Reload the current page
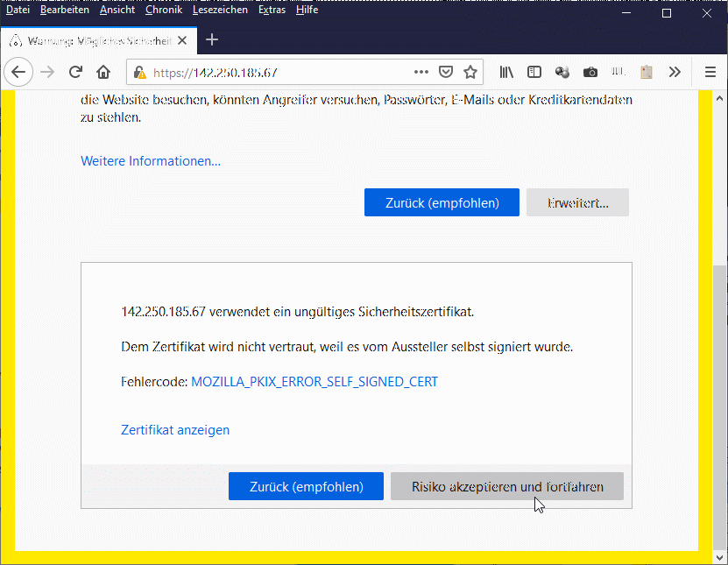 75,72
